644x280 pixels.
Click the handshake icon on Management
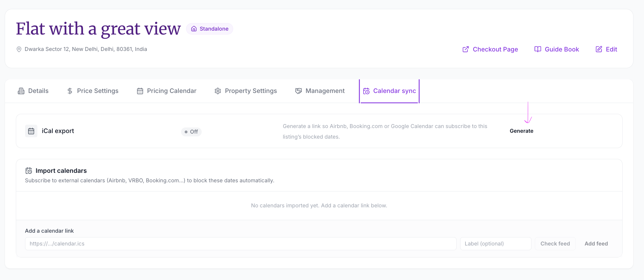[298, 91]
